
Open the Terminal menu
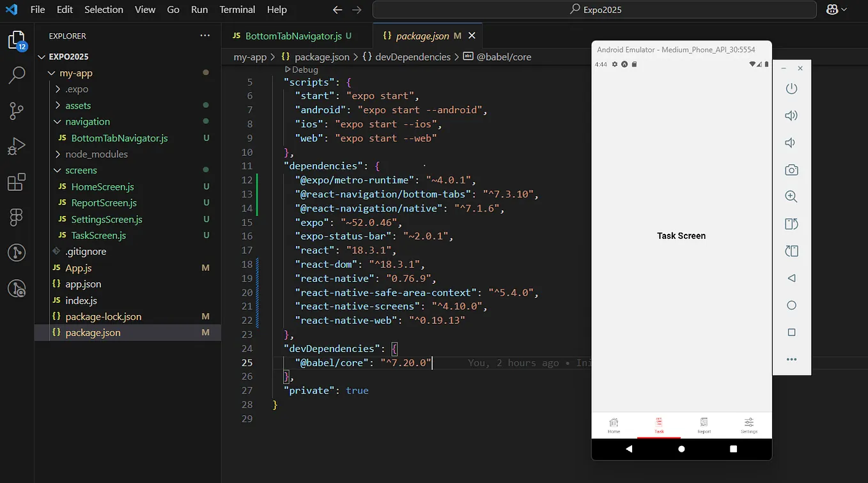coord(236,10)
